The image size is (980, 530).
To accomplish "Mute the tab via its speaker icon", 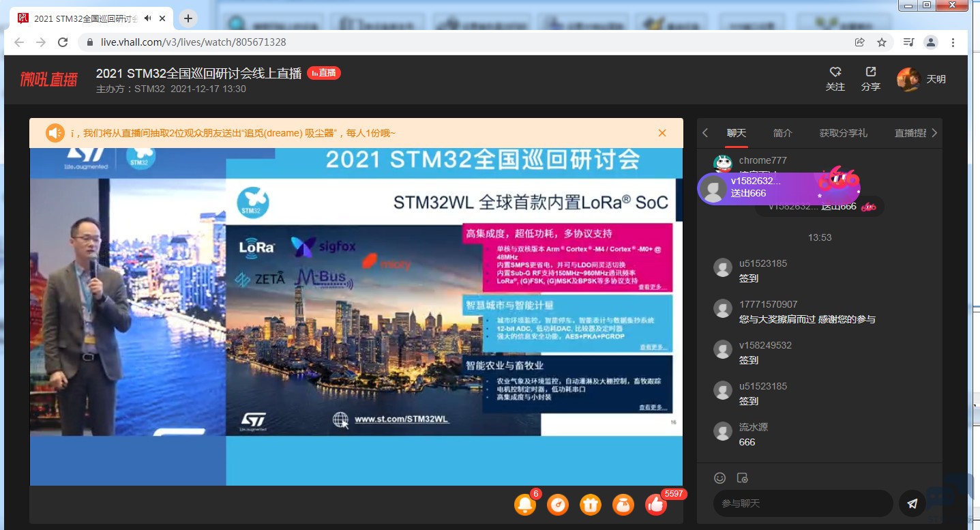I will 148,18.
